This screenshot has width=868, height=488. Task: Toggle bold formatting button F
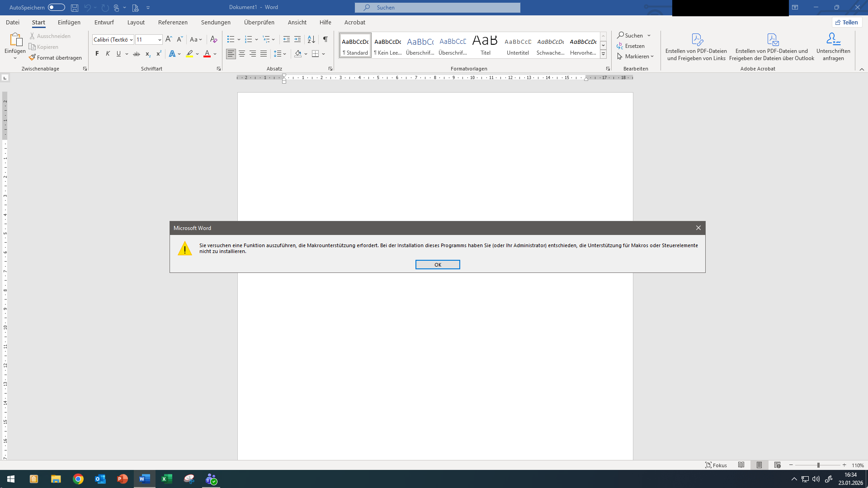point(97,54)
